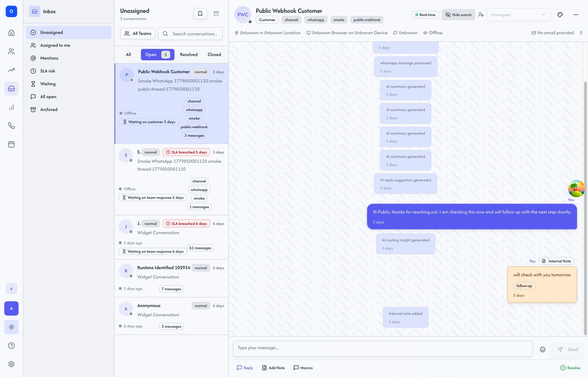Click the assign agent person icon
Viewport: 588px width, 377px height.
click(481, 15)
